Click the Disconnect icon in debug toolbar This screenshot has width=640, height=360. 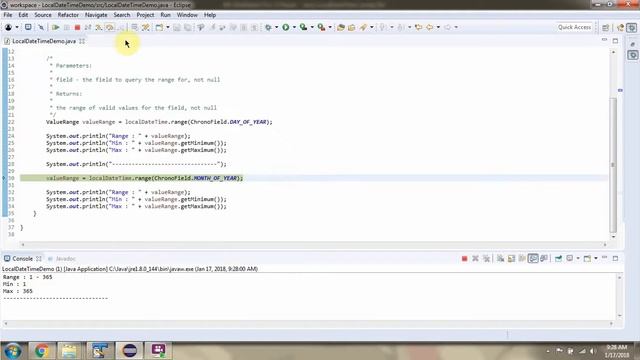[x=88, y=27]
